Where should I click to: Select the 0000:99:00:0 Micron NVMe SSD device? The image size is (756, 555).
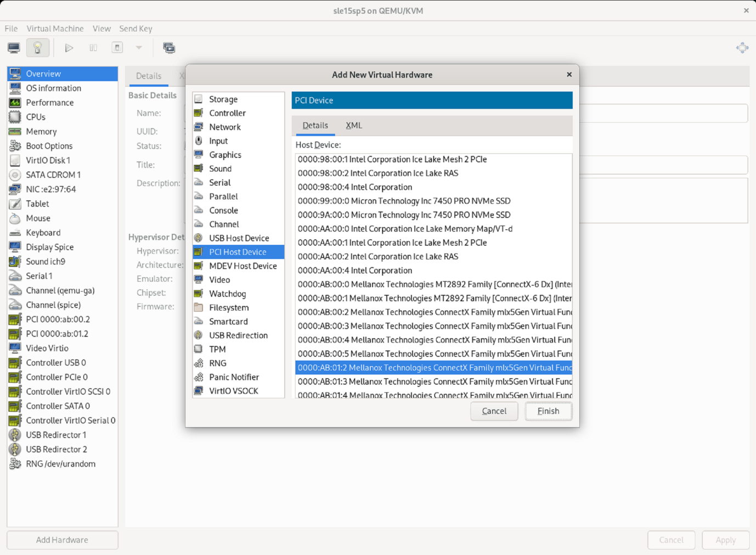pyautogui.click(x=404, y=201)
